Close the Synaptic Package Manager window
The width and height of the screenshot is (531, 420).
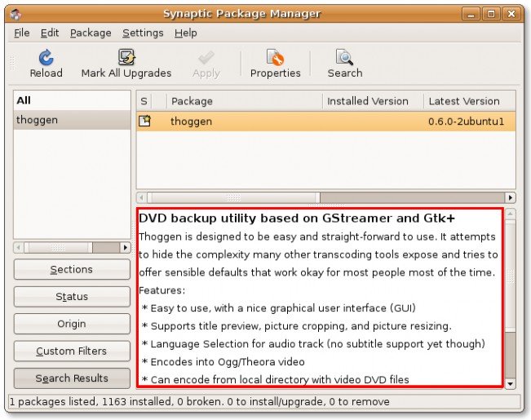click(511, 14)
